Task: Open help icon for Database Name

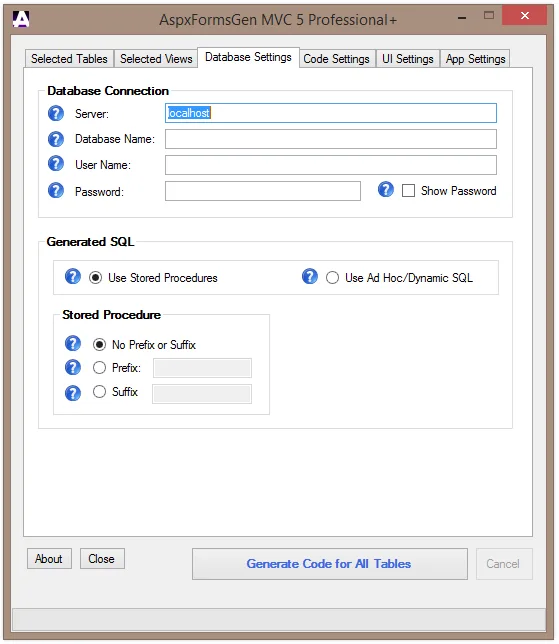Action: 56,139
